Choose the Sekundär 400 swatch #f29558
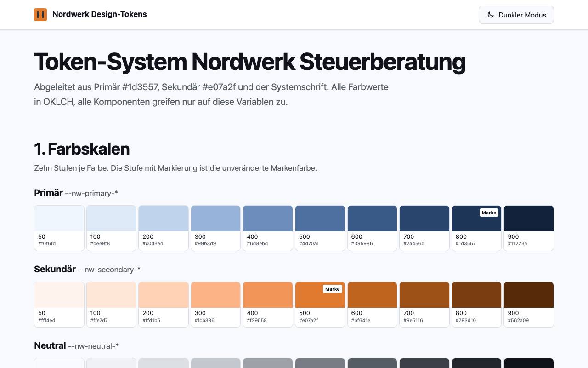This screenshot has width=588, height=368. (x=268, y=305)
